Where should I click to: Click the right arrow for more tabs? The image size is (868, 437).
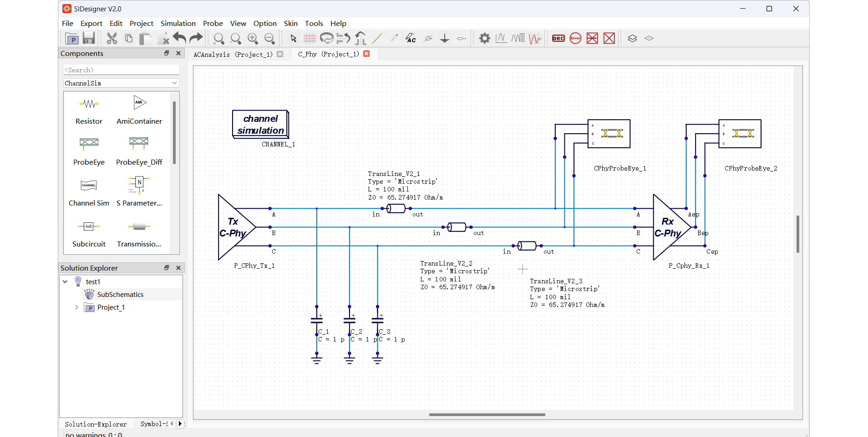pyautogui.click(x=180, y=424)
